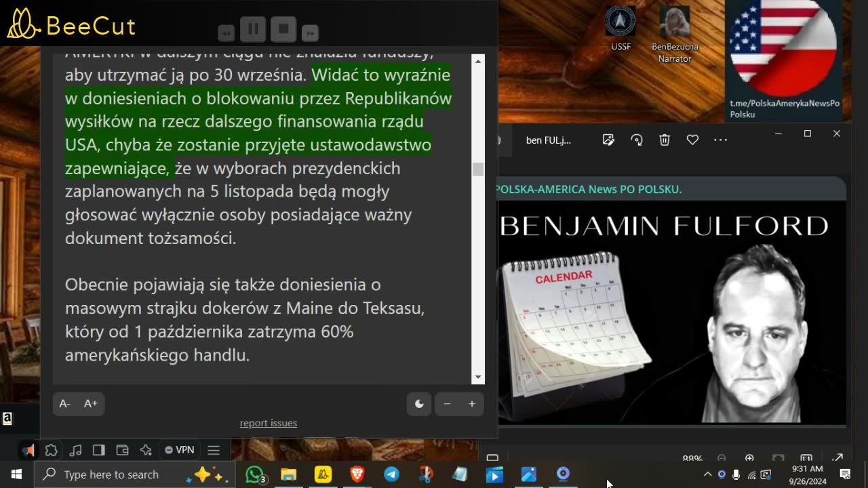Viewport: 868px width, 488px height.
Task: Increase reader font size with A+
Action: tap(91, 404)
